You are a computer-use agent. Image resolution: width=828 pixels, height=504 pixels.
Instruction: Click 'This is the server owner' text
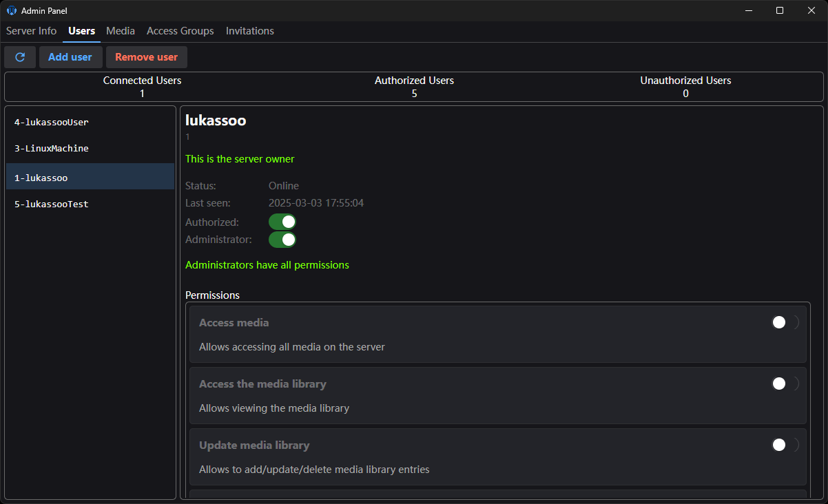pyautogui.click(x=240, y=159)
